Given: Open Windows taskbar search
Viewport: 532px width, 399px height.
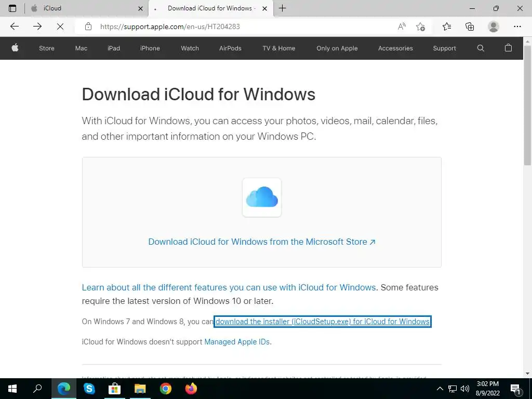Looking at the screenshot, I should click(37, 389).
